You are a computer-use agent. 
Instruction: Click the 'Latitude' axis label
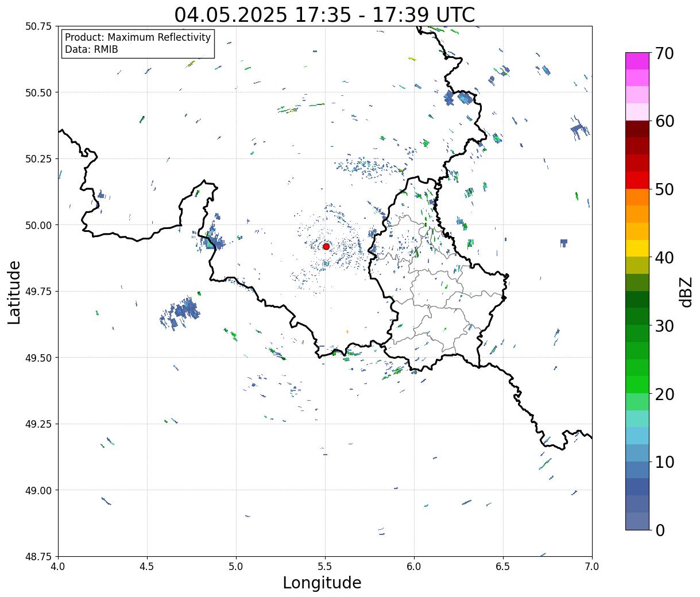point(14,292)
